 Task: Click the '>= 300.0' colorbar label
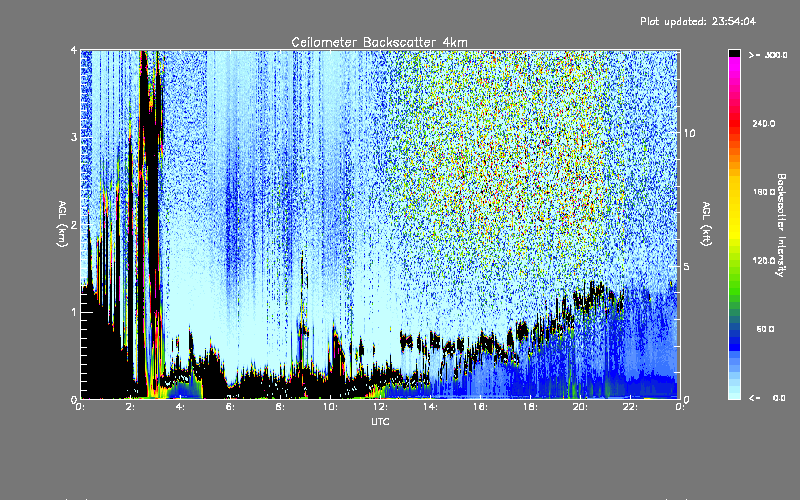[768, 55]
